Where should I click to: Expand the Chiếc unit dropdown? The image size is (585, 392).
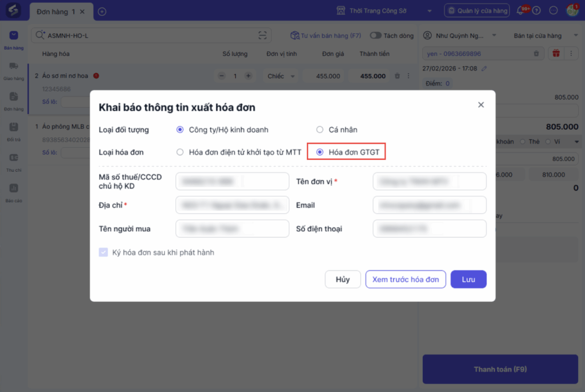click(282, 76)
